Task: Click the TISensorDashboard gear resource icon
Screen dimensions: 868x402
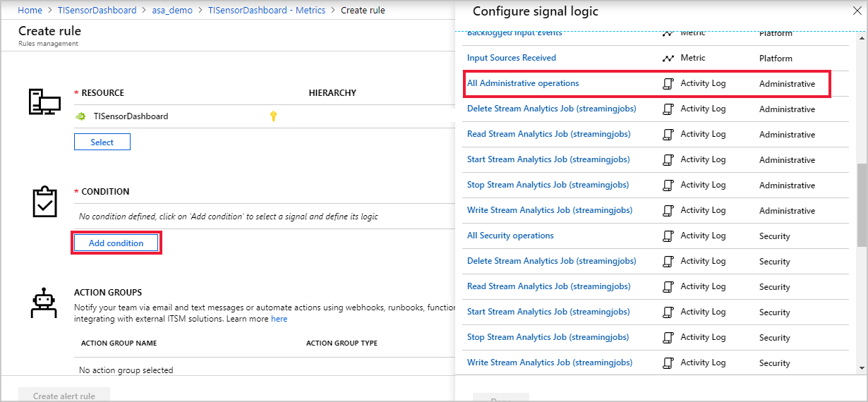Action: [x=81, y=116]
